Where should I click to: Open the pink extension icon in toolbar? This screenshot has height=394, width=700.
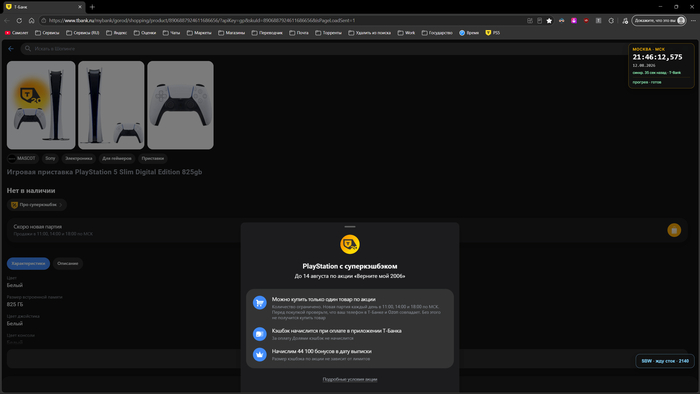coord(574,21)
